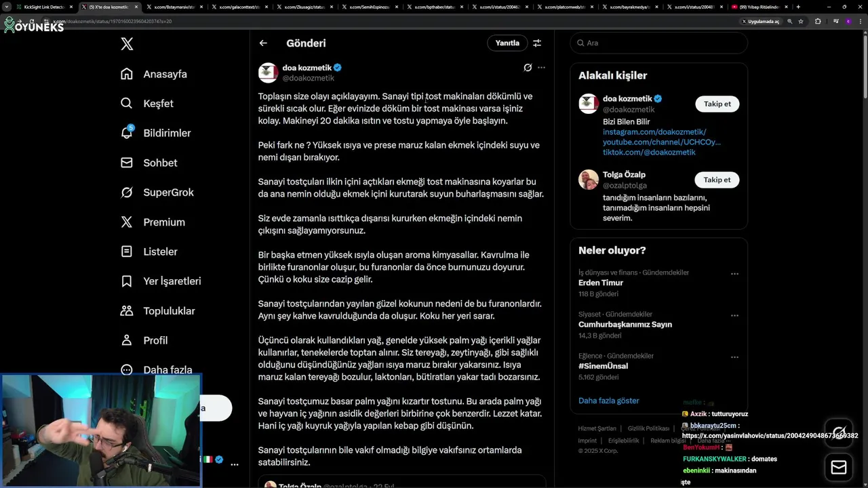Screen dimensions: 868x488
Task: Click @doakozmetik handle on the post
Action: 309,79
